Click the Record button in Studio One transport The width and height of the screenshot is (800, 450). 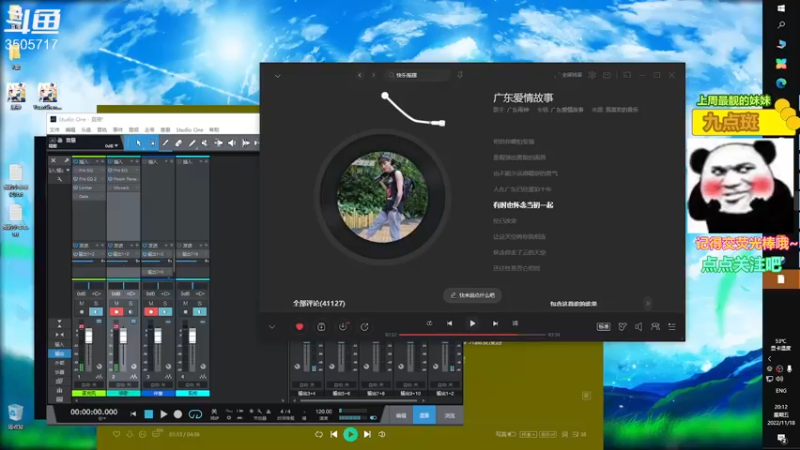coord(178,414)
